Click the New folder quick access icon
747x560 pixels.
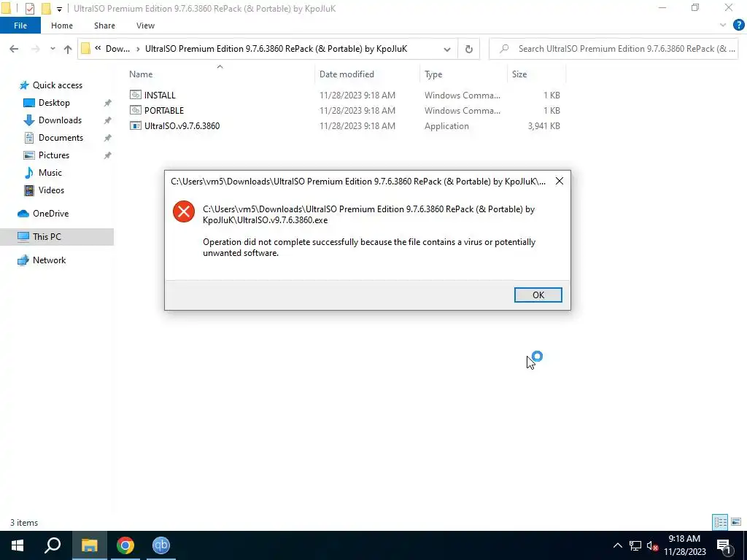(46, 9)
